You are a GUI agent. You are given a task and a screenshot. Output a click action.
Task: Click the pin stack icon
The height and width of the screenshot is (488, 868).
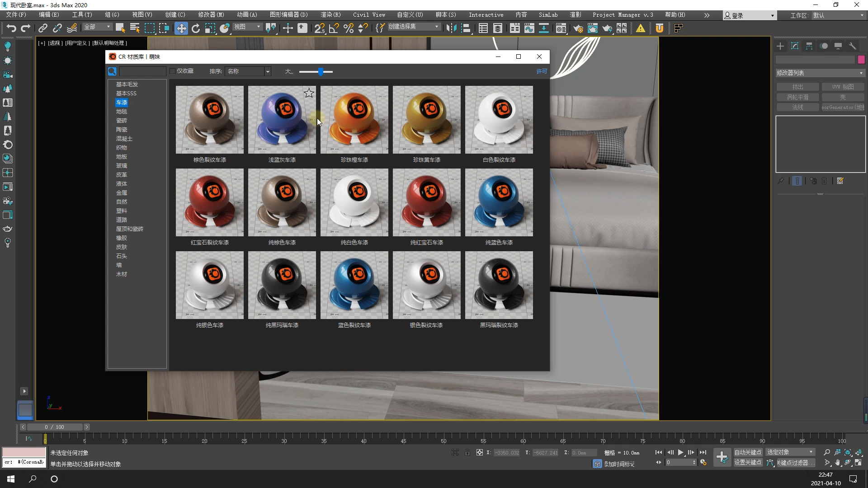click(x=781, y=181)
